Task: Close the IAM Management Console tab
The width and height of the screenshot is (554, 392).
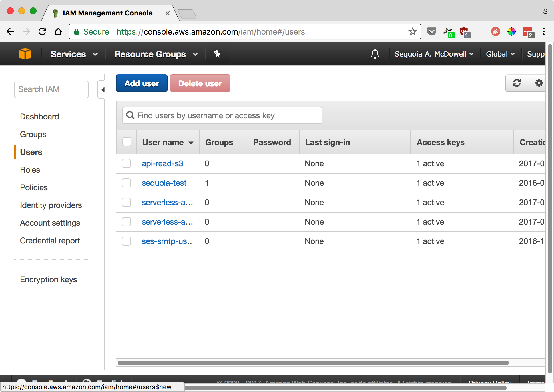Action: pyautogui.click(x=168, y=13)
